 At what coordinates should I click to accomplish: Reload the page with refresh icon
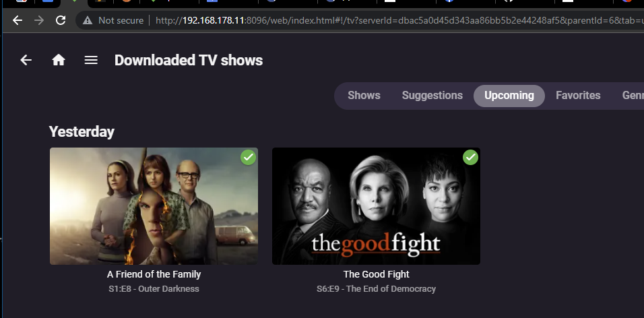[61, 20]
